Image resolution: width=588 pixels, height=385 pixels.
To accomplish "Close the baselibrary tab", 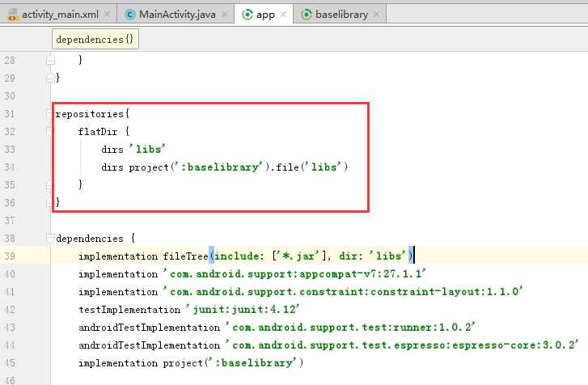I will point(377,15).
